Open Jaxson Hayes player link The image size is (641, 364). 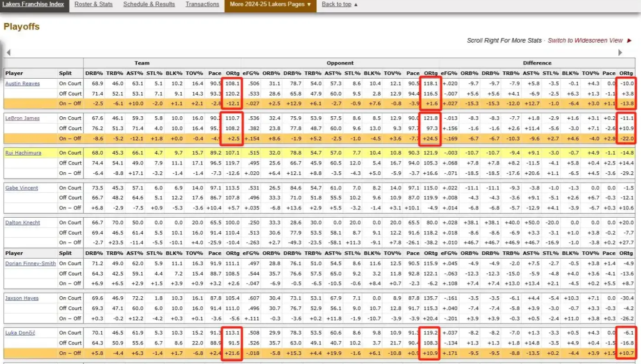tap(22, 298)
